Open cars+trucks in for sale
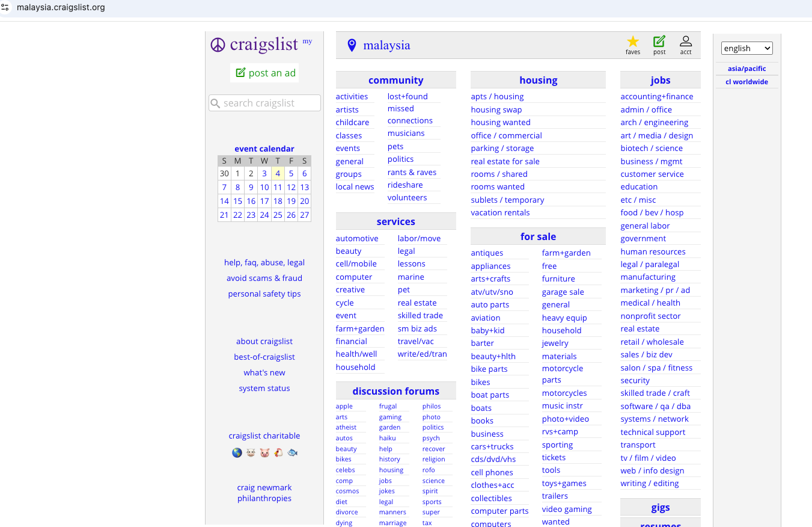Viewport: 812px width, 527px height. click(492, 446)
